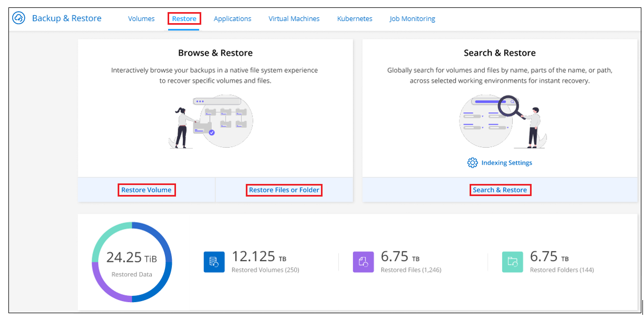
Task: Click the blue Restored Volumes database icon
Action: point(214,262)
